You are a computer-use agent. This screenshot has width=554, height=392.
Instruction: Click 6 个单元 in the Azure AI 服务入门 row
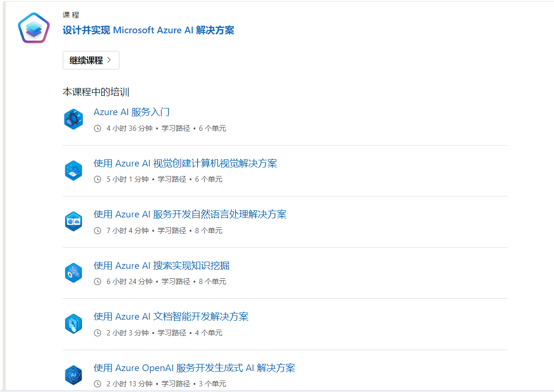212,128
